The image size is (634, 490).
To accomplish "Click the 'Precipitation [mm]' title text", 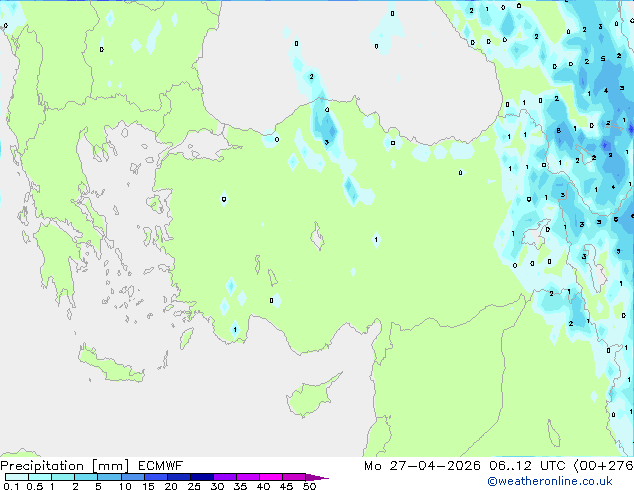I will tap(65, 466).
